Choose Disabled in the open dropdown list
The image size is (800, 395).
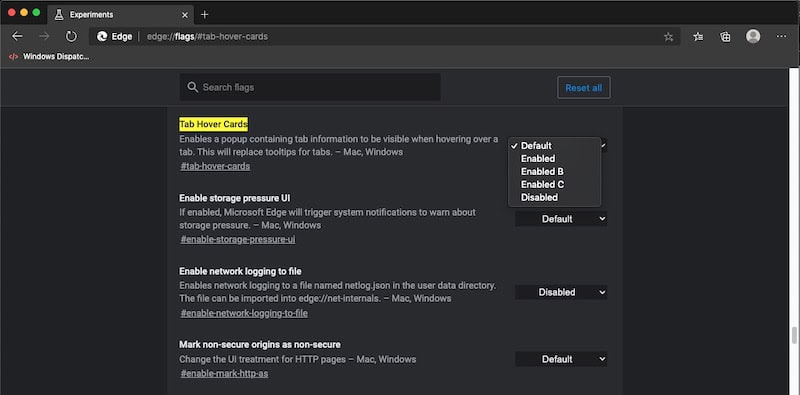point(555,198)
